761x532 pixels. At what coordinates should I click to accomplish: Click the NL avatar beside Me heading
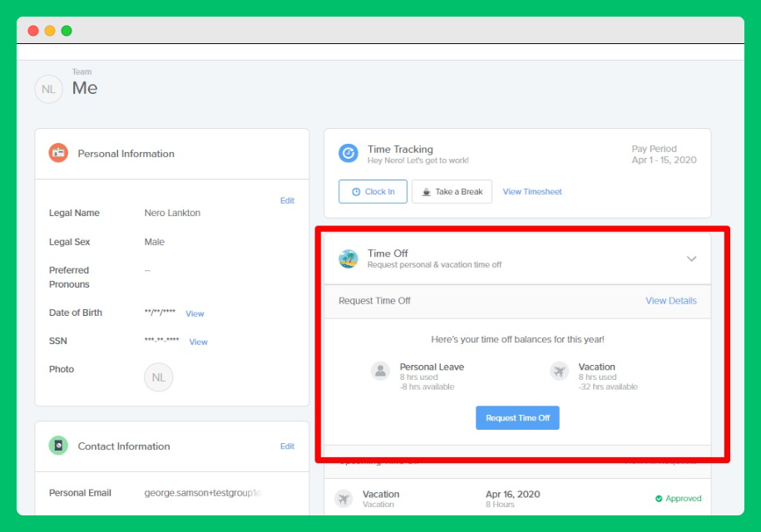point(48,89)
